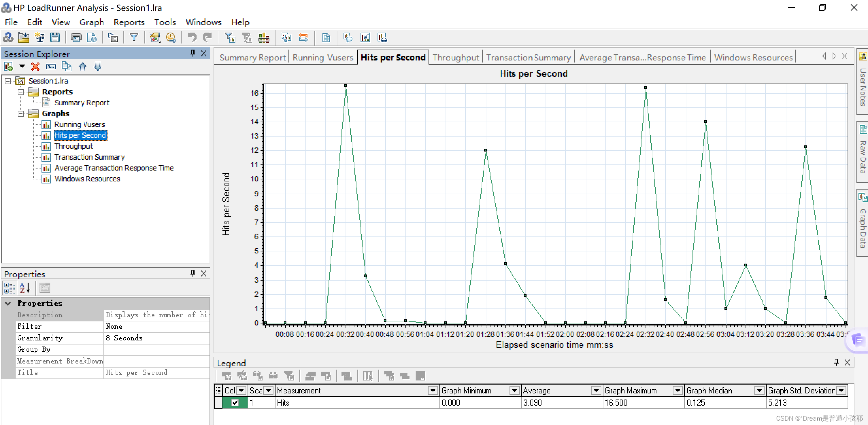Switch to the Throughput tab

(x=456, y=57)
